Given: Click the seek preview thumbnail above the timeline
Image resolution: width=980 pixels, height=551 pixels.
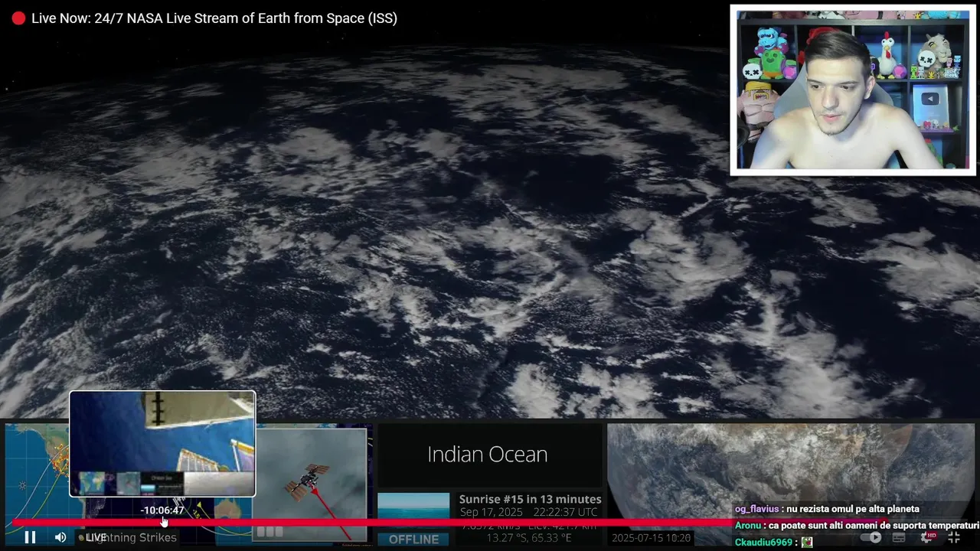Looking at the screenshot, I should click(162, 444).
